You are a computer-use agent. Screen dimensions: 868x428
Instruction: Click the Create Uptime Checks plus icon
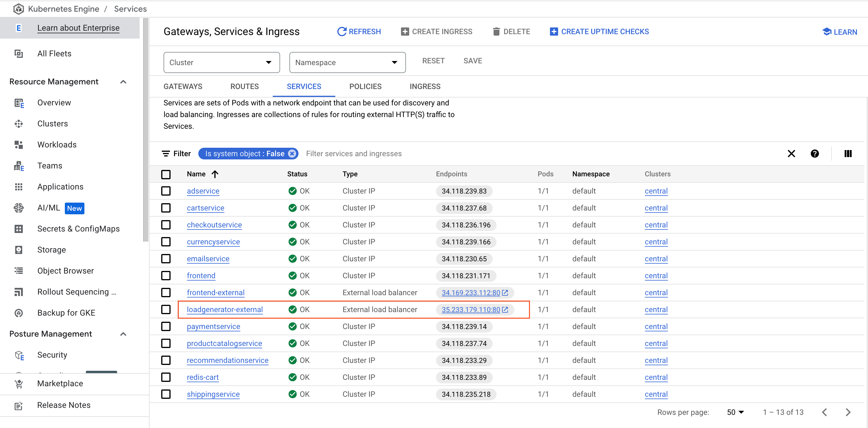click(554, 32)
